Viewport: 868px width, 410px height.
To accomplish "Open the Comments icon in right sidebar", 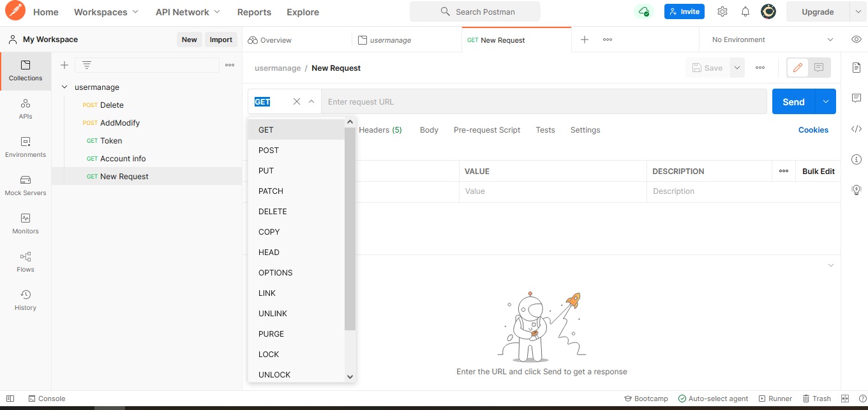I will [x=857, y=98].
